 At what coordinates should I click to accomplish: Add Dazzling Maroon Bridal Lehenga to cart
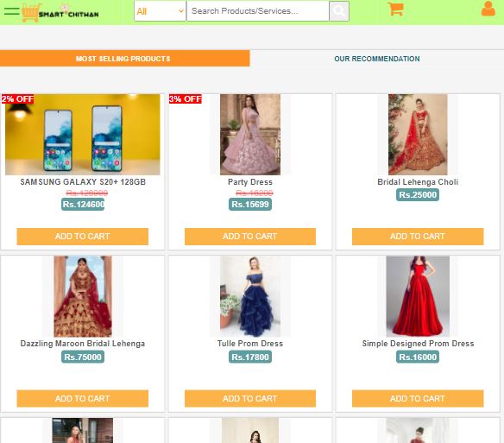(x=83, y=399)
